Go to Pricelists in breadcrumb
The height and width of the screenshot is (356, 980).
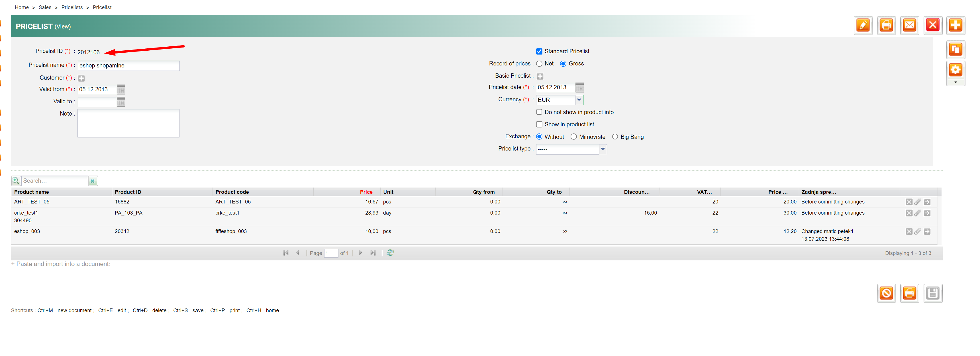pos(72,7)
